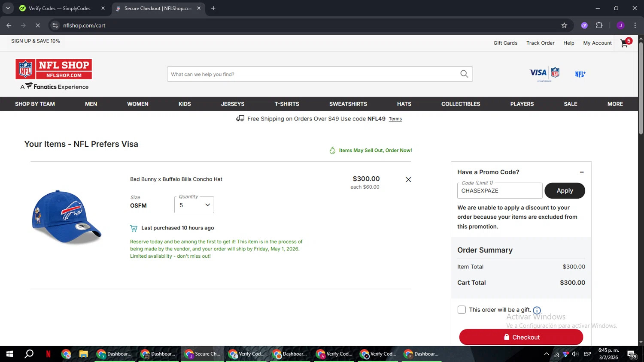
Task: Open the KIDS menu
Action: click(185, 104)
